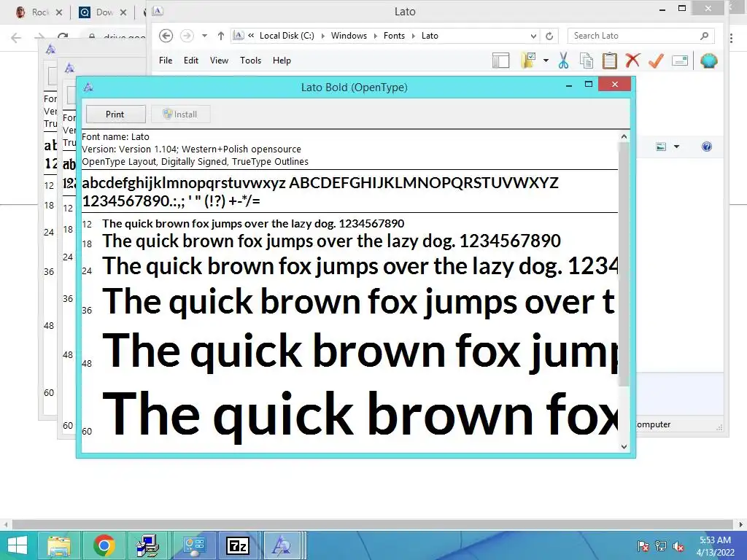Click the Action Center flag tray icon
Viewport: 747px width, 560px height.
[643, 545]
